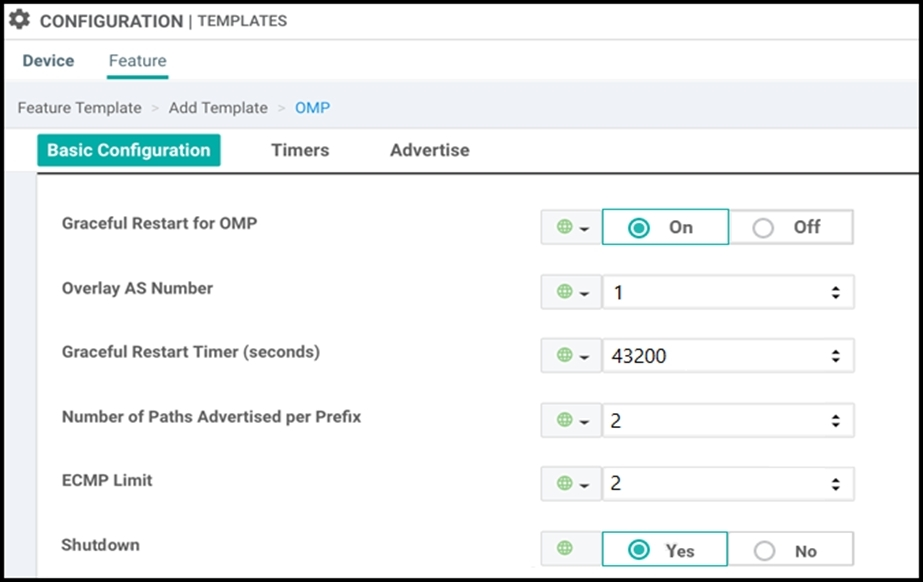
Task: Select Off for Graceful Restart for OMP
Action: pyautogui.click(x=791, y=227)
